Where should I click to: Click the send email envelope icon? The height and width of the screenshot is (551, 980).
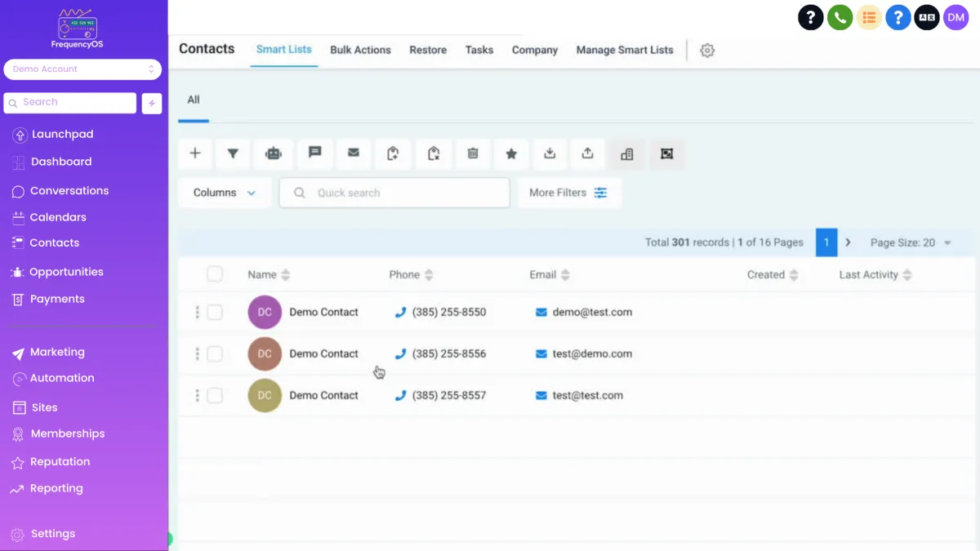pos(354,153)
